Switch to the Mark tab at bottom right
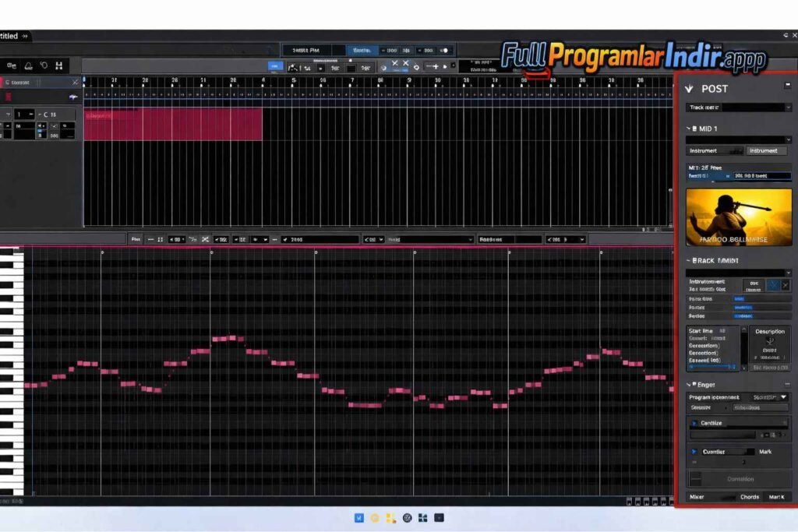 click(x=777, y=497)
